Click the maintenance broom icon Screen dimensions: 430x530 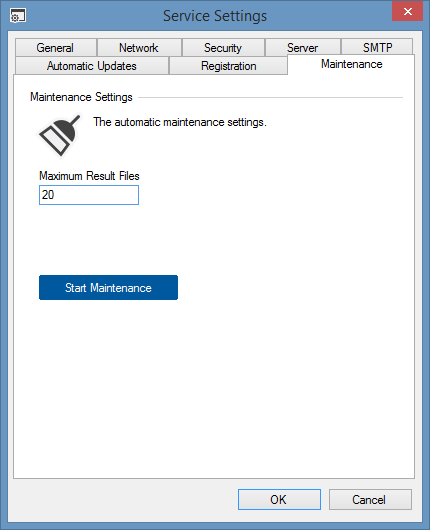pyautogui.click(x=59, y=136)
